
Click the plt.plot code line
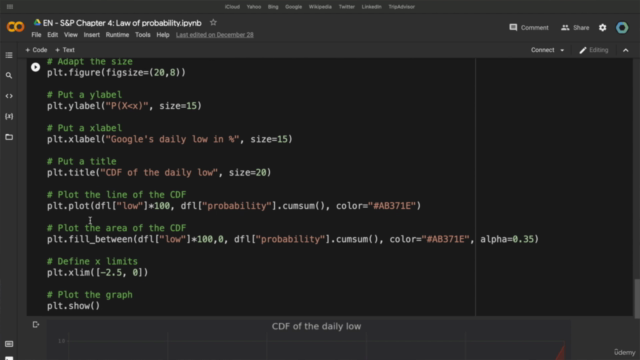point(233,206)
